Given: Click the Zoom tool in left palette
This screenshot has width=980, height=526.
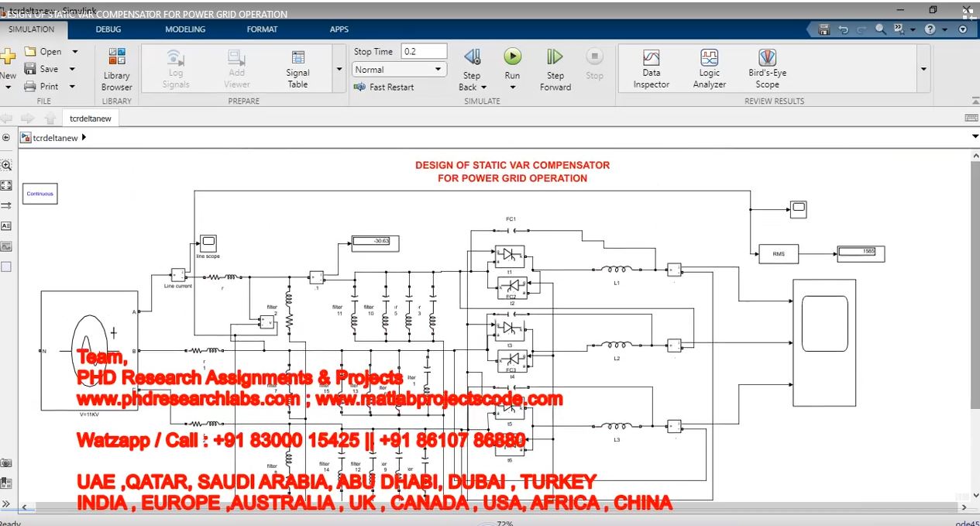Looking at the screenshot, I should tap(6, 165).
